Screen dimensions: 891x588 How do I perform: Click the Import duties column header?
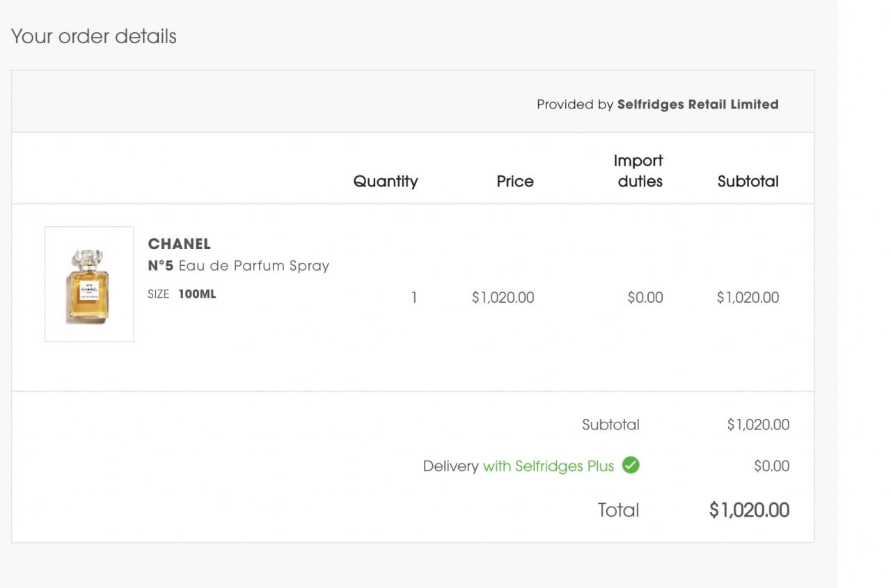[638, 171]
